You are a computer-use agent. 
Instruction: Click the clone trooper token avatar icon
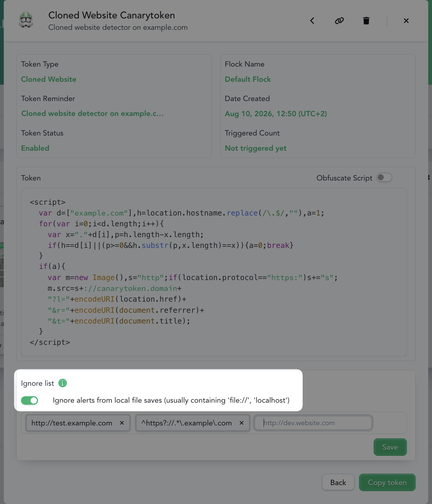pyautogui.click(x=26, y=20)
